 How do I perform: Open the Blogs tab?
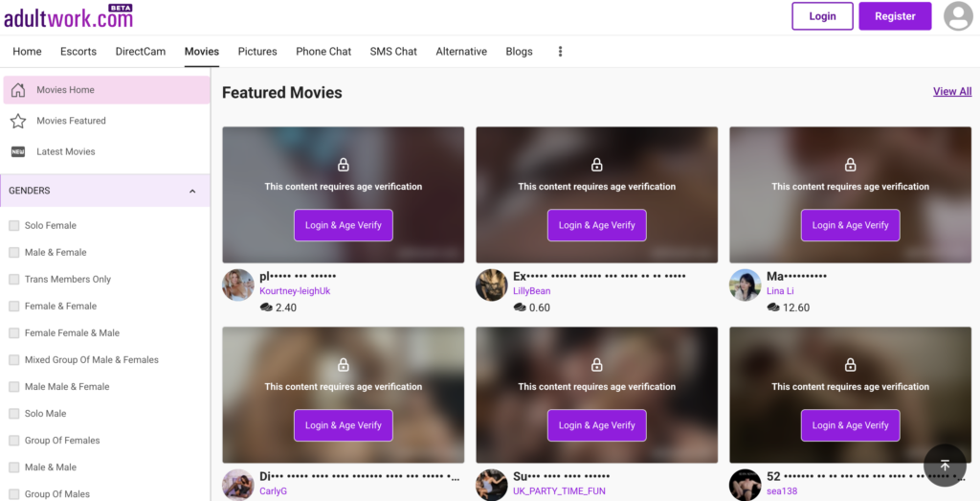[520, 52]
